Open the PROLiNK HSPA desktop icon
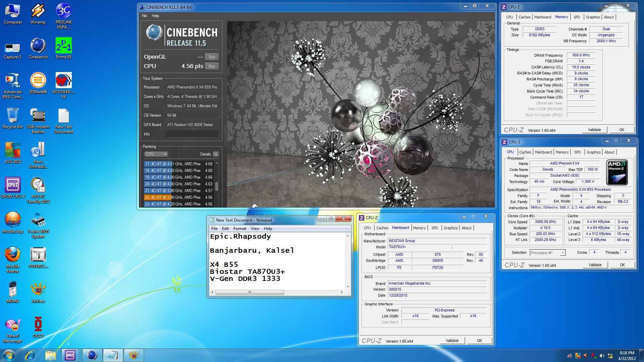Screen dimensions: 644x362 tap(63, 16)
